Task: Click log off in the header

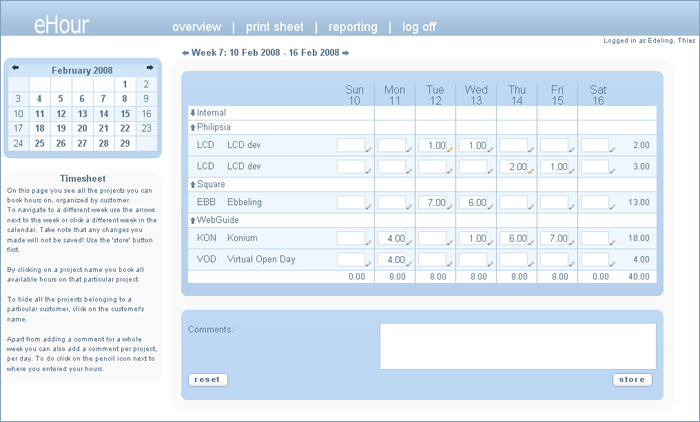Action: (x=419, y=27)
